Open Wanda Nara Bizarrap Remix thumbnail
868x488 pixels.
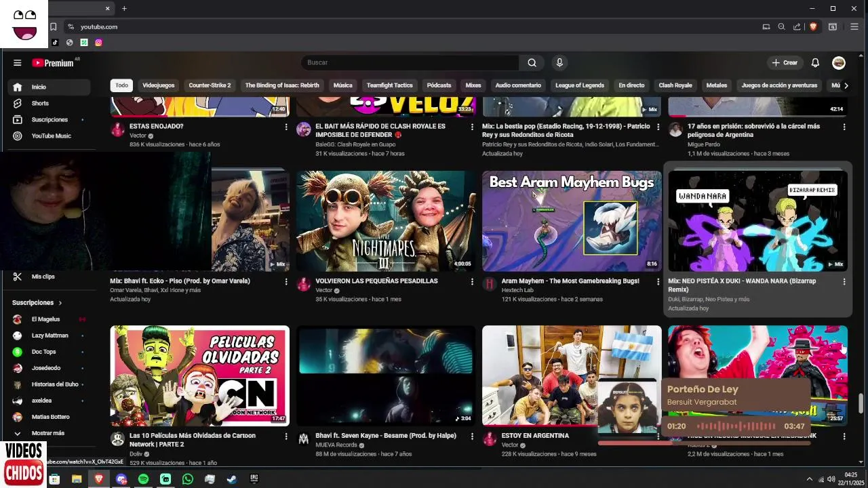point(757,221)
